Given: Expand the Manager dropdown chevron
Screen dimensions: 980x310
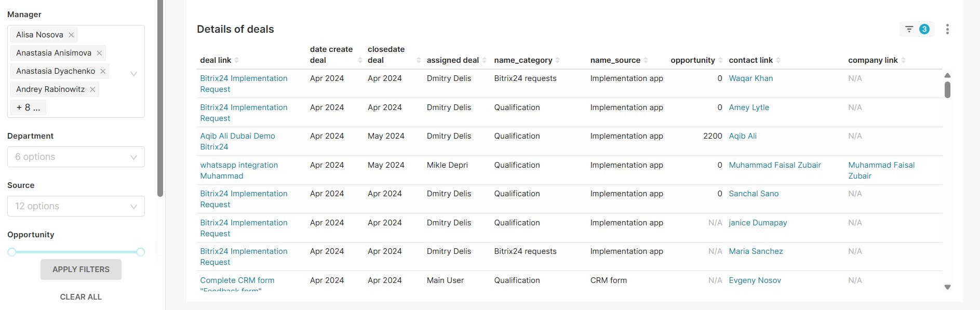Looking at the screenshot, I should click(x=133, y=74).
